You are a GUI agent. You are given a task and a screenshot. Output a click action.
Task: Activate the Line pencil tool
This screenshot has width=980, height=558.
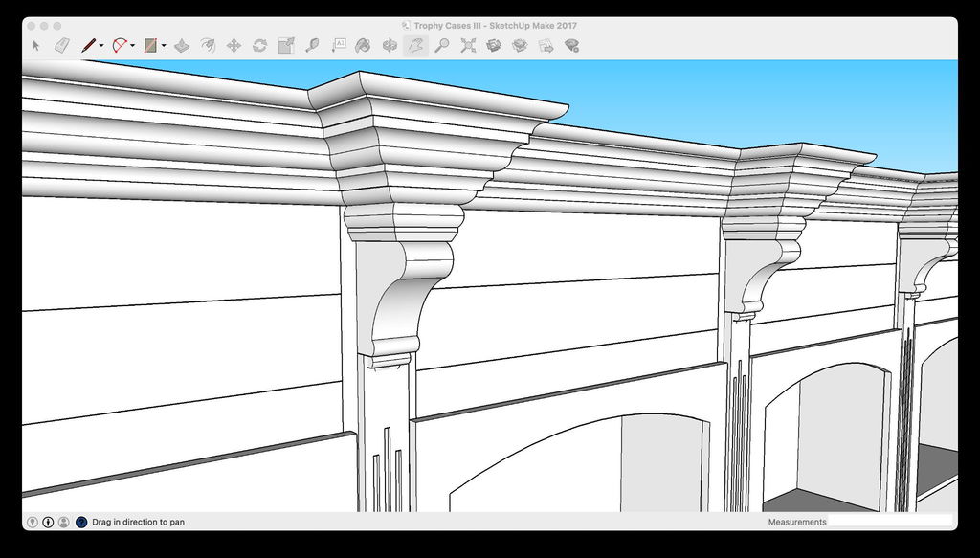pyautogui.click(x=88, y=45)
